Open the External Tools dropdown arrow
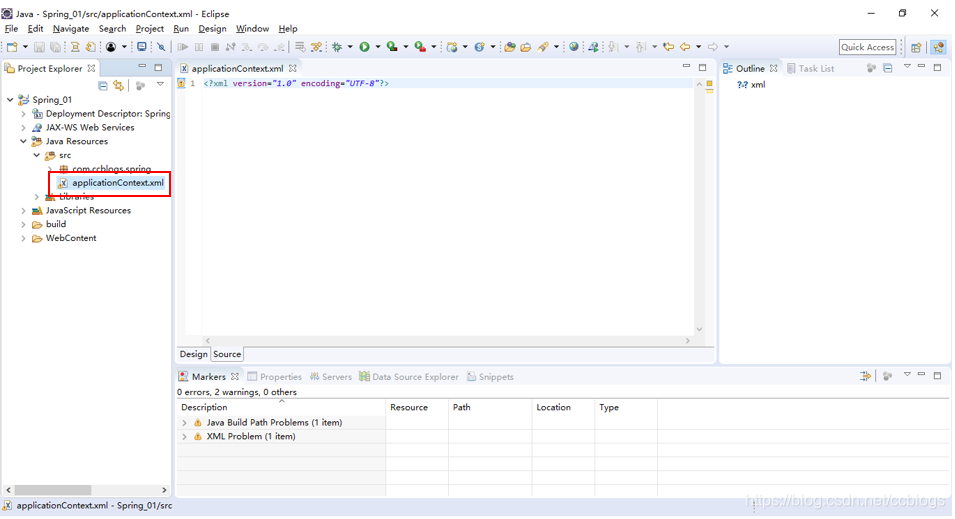Viewport: 955px width, 519px height. click(x=434, y=47)
